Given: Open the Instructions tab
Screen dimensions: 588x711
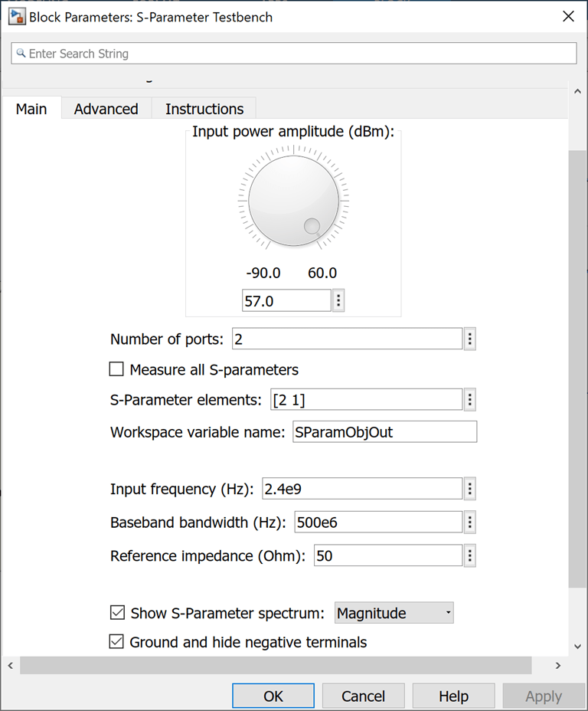Looking at the screenshot, I should click(x=204, y=109).
